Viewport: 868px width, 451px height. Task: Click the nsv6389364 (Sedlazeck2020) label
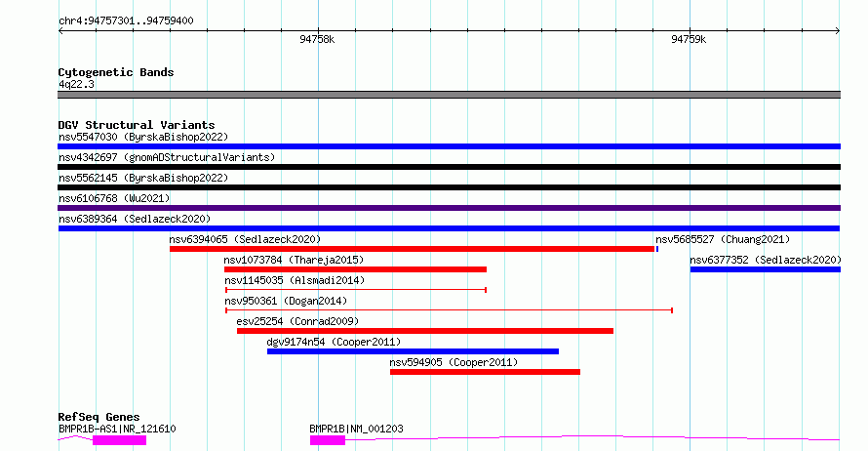click(135, 219)
